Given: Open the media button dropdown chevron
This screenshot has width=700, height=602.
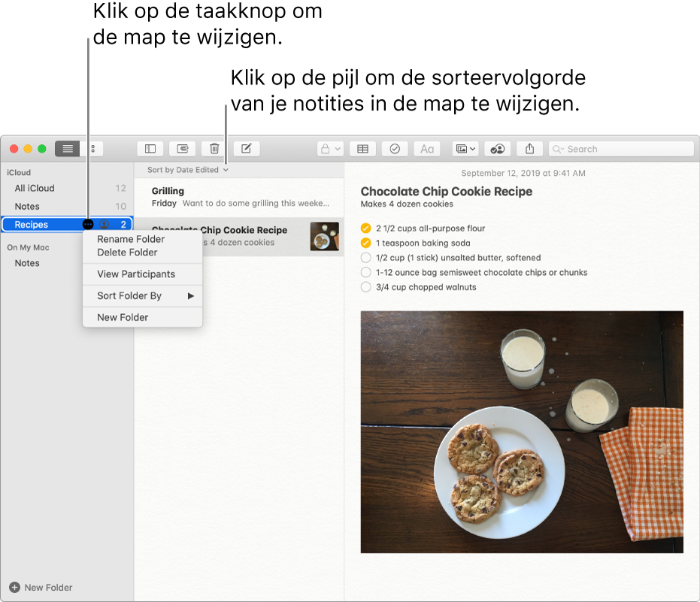Looking at the screenshot, I should click(x=473, y=149).
